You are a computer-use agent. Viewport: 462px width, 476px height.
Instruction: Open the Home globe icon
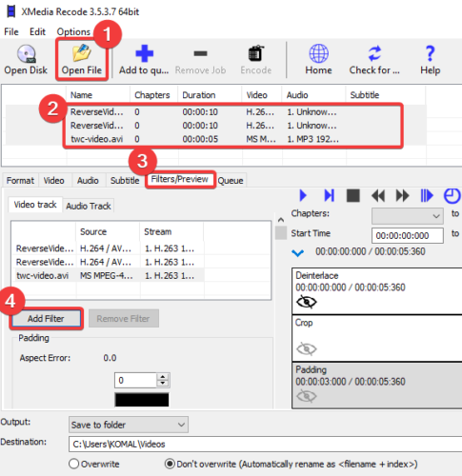tap(319, 53)
